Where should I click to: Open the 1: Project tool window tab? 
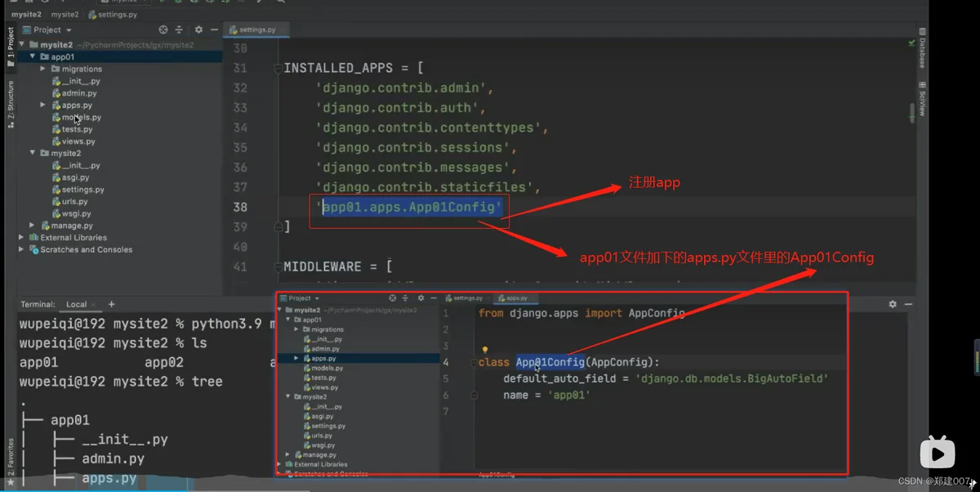[x=10, y=47]
